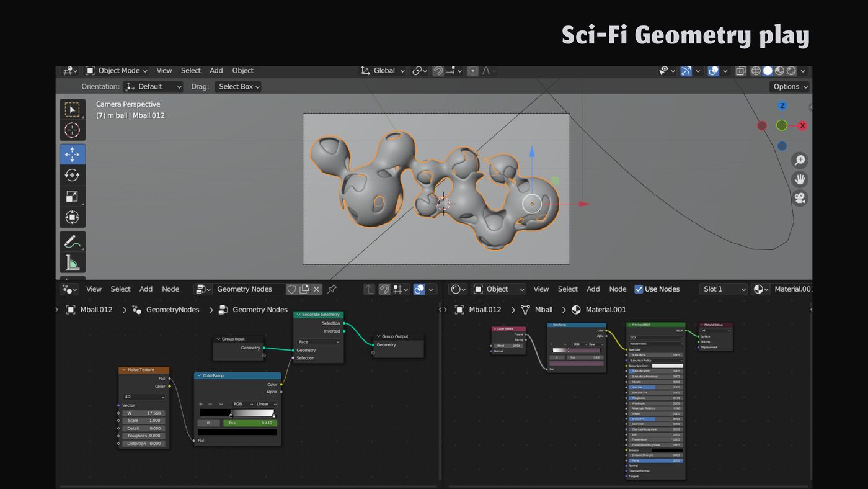
Task: Click the zoom magnifier viewport icon
Action: tap(800, 161)
